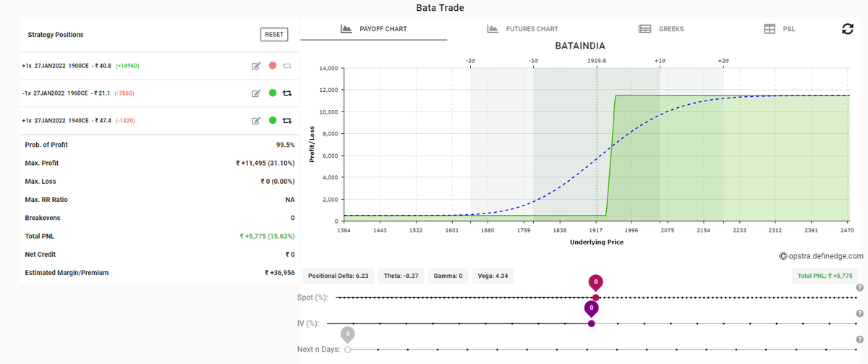Screen dimensions: 868x364
Task: Click the Gamma: 0 box
Action: [x=449, y=276]
